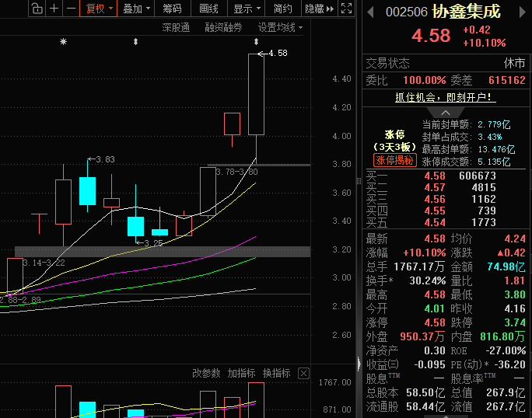Click the 涨停揭秘 button
Image resolution: width=532 pixels, height=418 pixels.
point(395,160)
